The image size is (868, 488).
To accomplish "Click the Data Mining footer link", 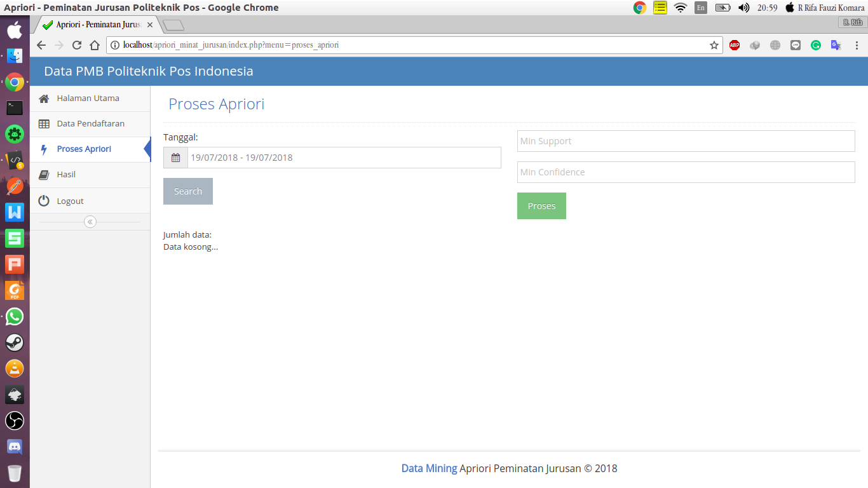I will click(x=429, y=468).
